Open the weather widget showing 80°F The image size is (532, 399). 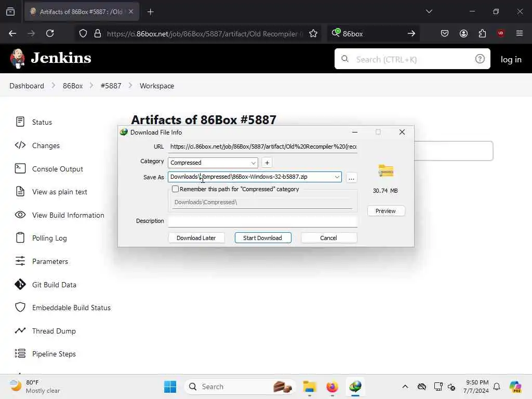point(34,387)
